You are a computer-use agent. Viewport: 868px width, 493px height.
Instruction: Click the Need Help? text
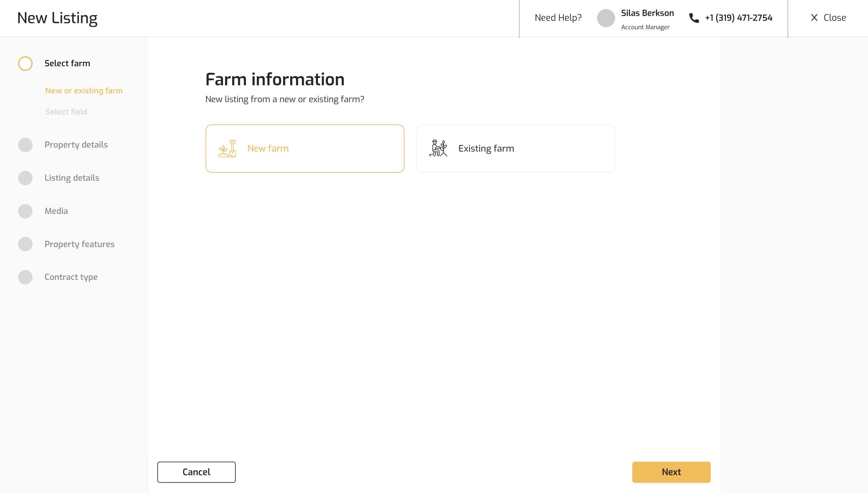click(558, 17)
